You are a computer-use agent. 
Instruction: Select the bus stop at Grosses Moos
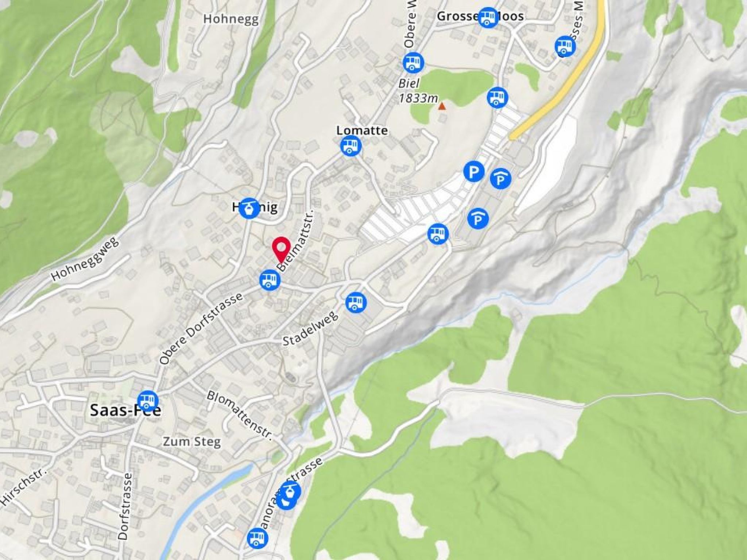pos(488,17)
